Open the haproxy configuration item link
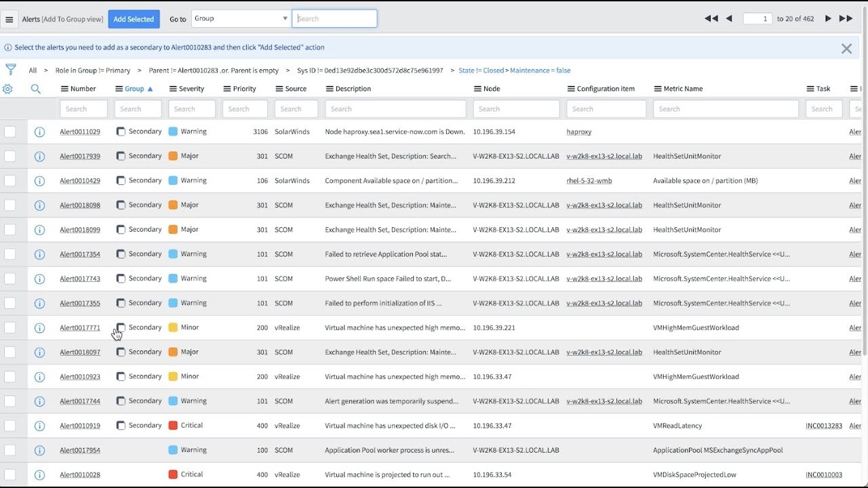Image resolution: width=868 pixels, height=488 pixels. (579, 132)
